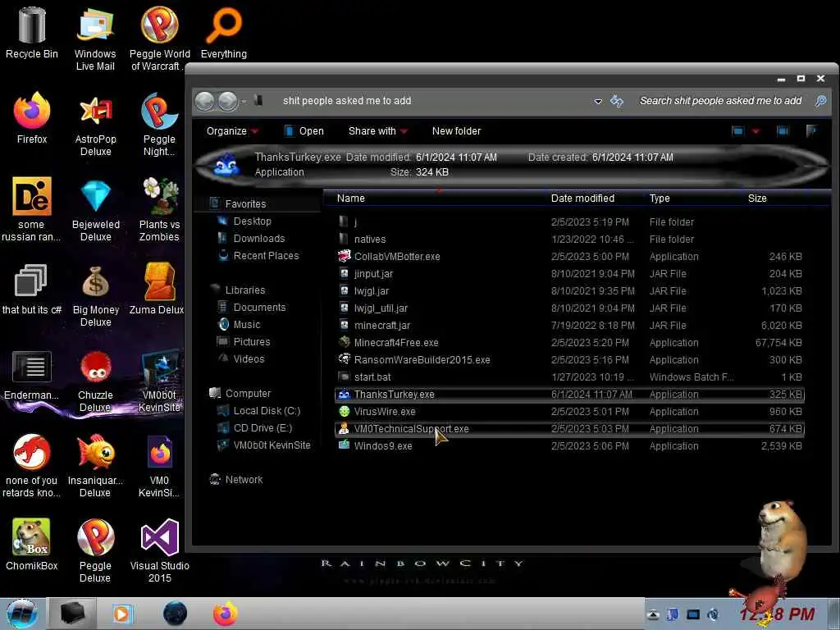Screen dimensions: 840x630
Task: Select Minecraft4Free.exe in file list
Action: click(x=569, y=343)
